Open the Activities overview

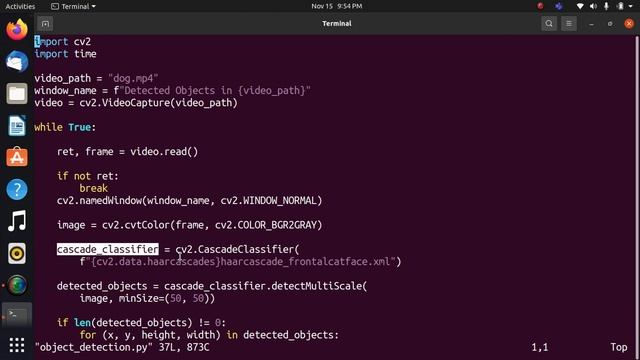(x=20, y=6)
